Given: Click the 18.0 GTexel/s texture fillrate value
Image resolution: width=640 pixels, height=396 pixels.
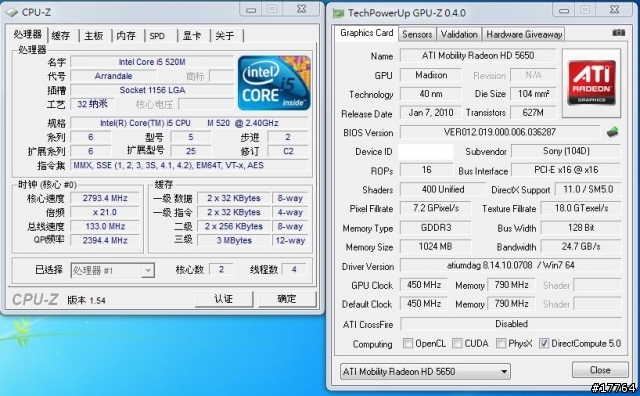Looking at the screenshot, I should (581, 208).
